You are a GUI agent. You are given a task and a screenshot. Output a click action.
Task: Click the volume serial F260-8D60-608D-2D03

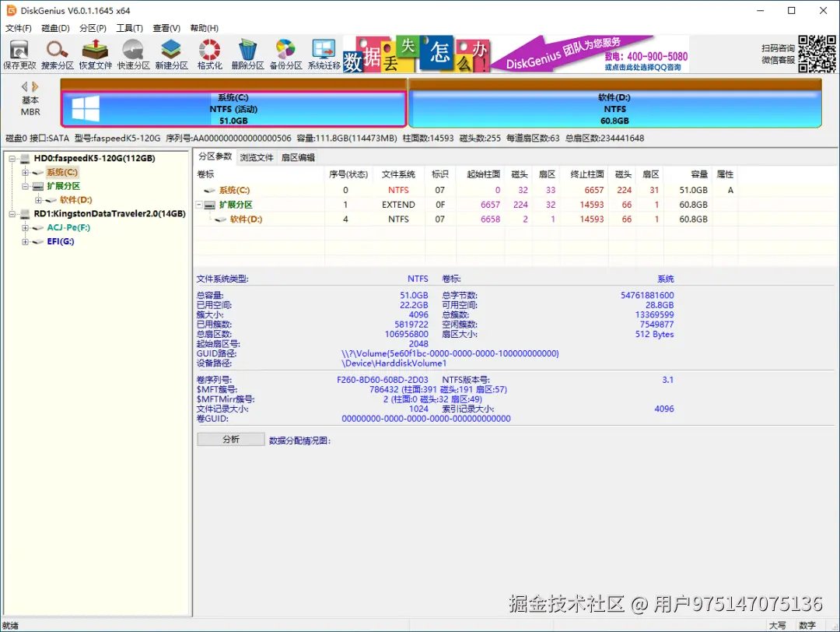point(383,380)
